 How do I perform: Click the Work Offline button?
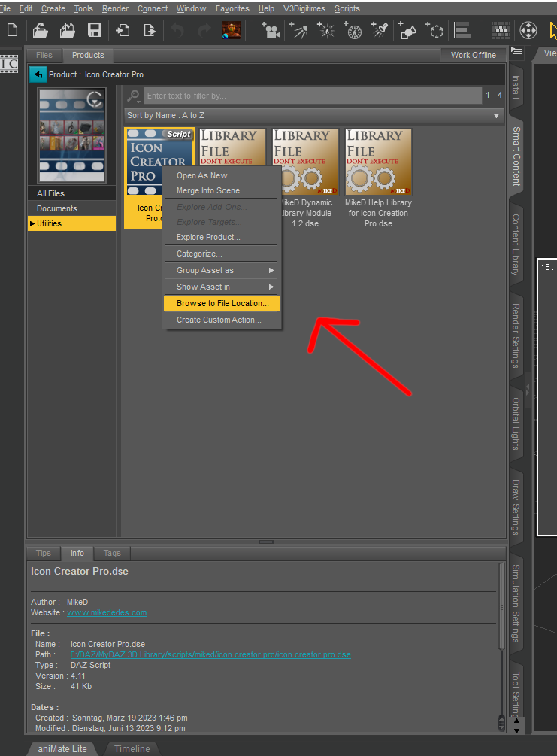click(x=473, y=55)
